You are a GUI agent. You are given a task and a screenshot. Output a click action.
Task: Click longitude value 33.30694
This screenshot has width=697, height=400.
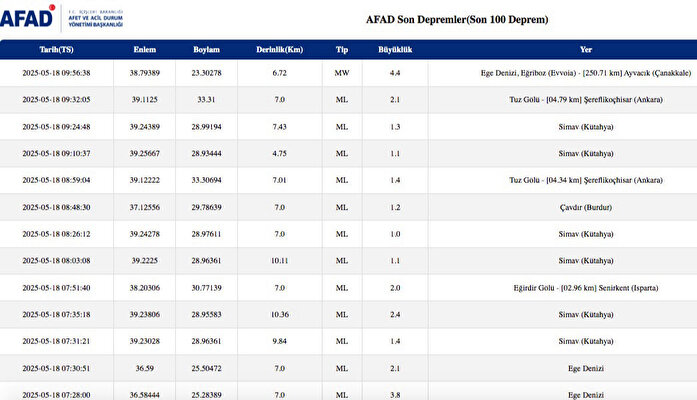coord(206,180)
